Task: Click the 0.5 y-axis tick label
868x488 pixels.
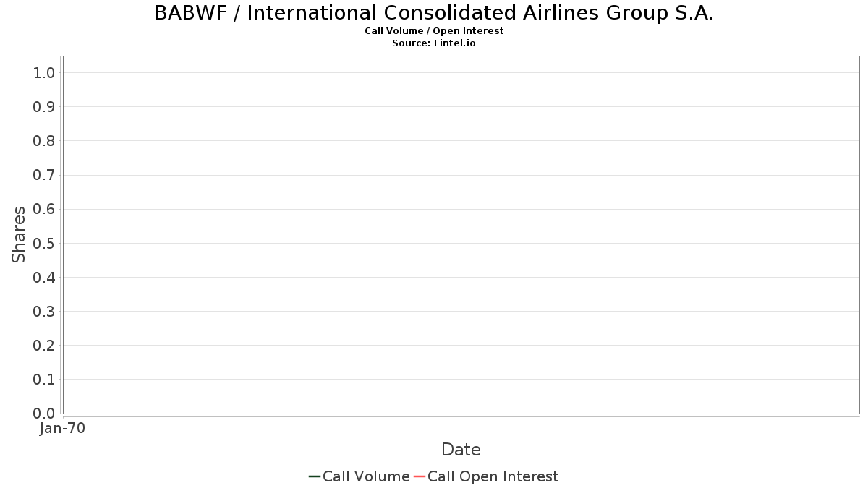Action: point(44,243)
